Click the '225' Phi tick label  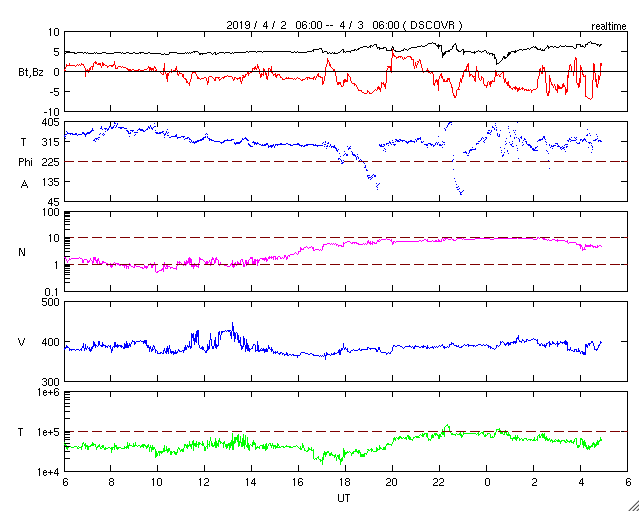52,162
